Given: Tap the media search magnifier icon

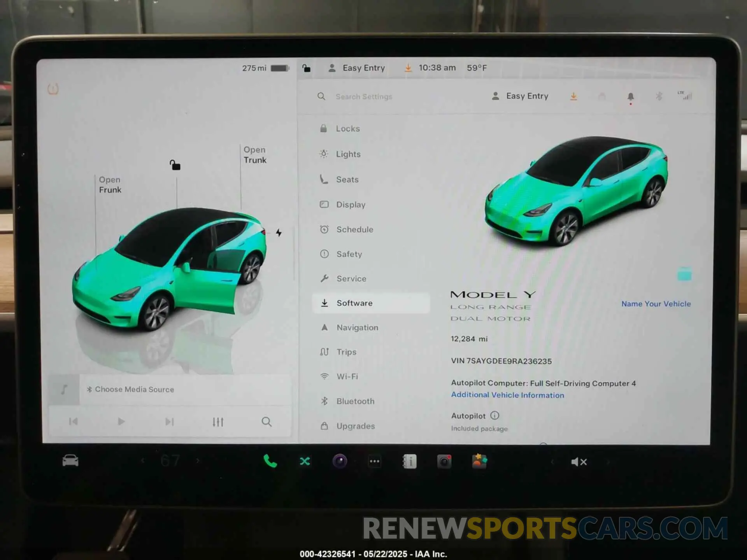Looking at the screenshot, I should (267, 422).
